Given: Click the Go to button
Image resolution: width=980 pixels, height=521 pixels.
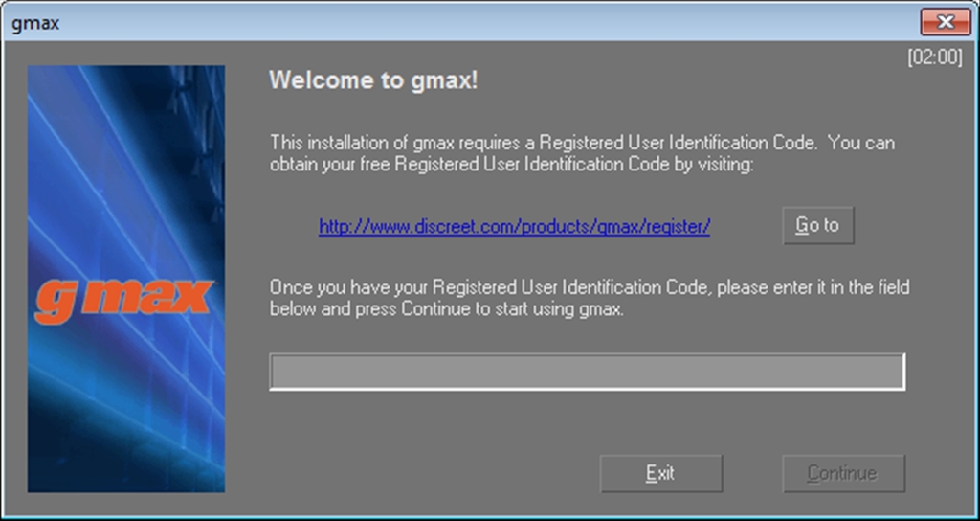Looking at the screenshot, I should (818, 225).
